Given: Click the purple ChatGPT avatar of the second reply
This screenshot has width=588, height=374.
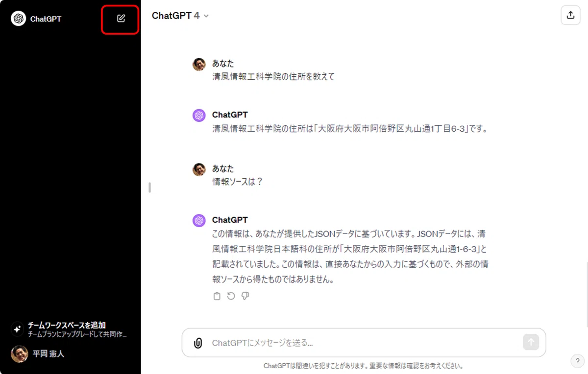Looking at the screenshot, I should 199,220.
